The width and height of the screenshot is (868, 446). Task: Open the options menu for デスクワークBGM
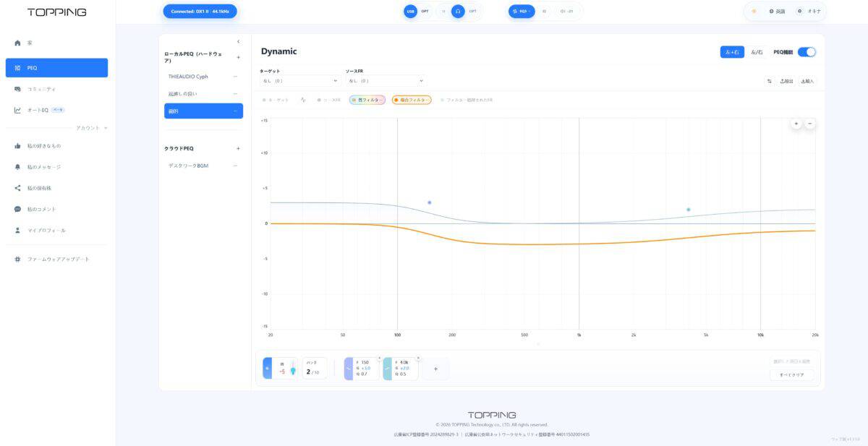235,166
